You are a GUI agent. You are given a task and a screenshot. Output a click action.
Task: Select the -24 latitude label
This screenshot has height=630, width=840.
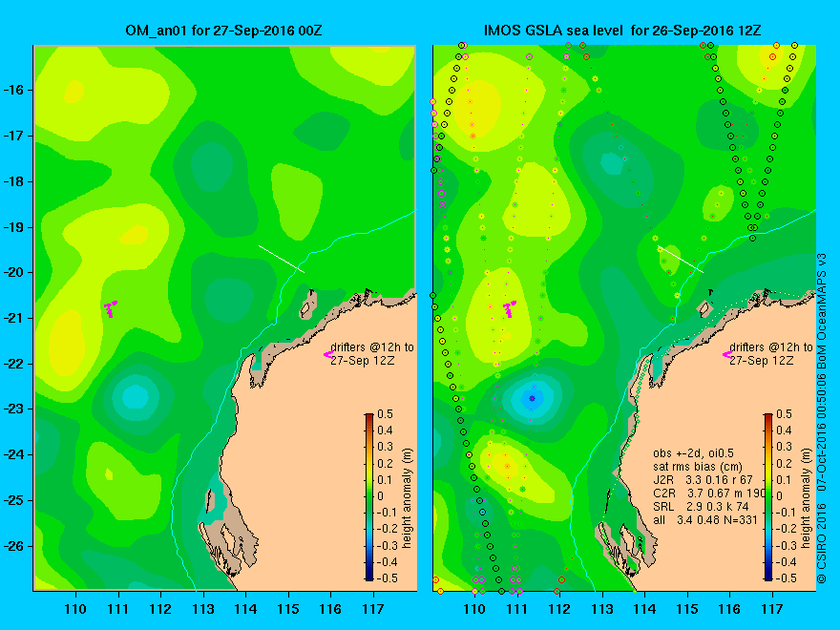(x=15, y=454)
